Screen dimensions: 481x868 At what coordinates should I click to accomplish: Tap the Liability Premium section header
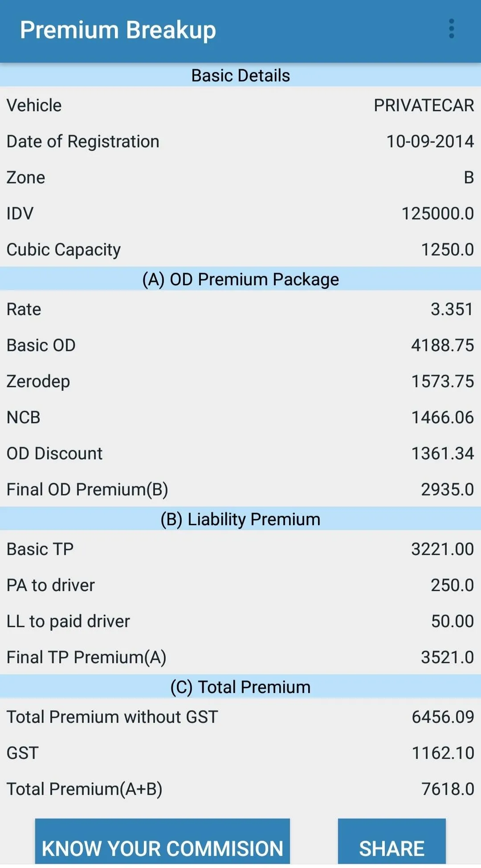coord(240,519)
